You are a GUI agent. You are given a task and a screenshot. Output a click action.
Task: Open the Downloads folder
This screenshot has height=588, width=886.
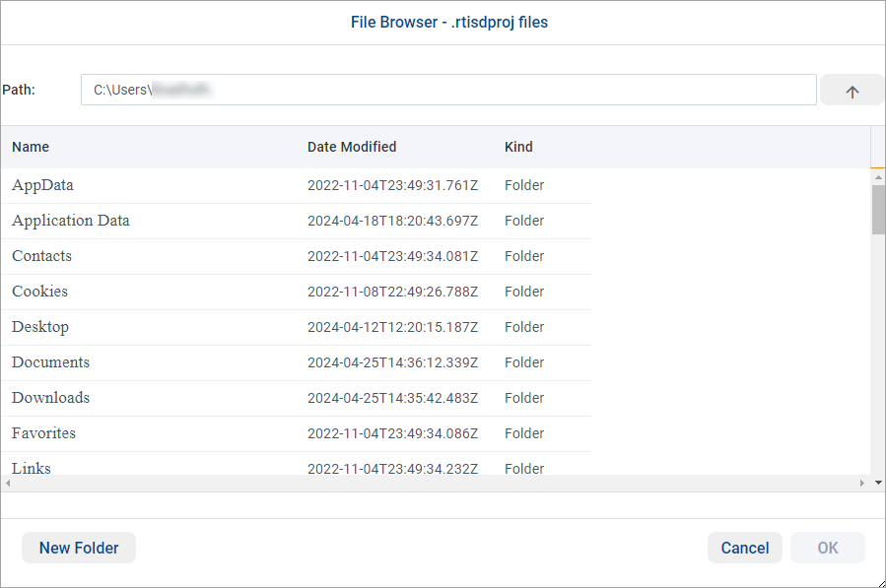(50, 398)
